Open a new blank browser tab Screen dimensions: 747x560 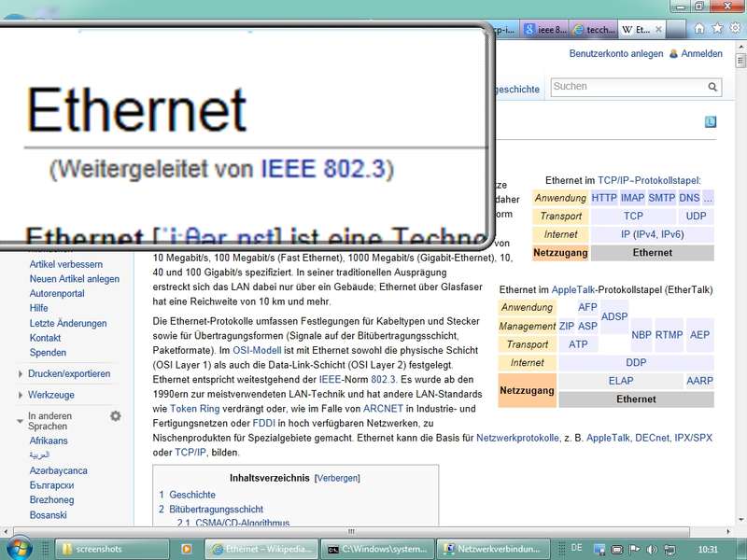[675, 30]
